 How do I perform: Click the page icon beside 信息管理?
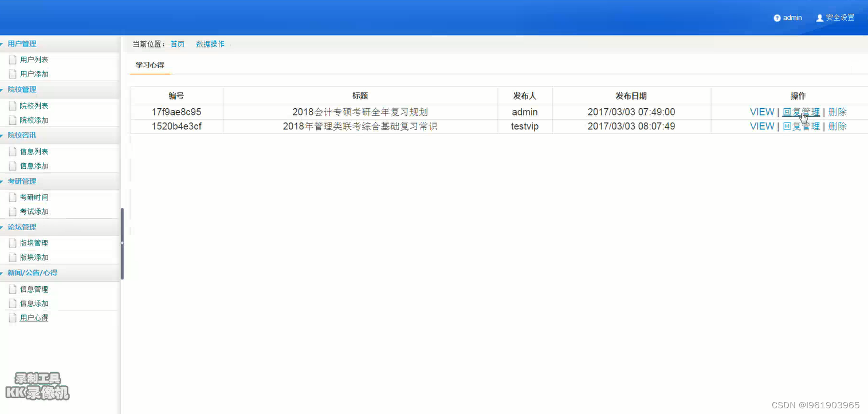pos(13,289)
